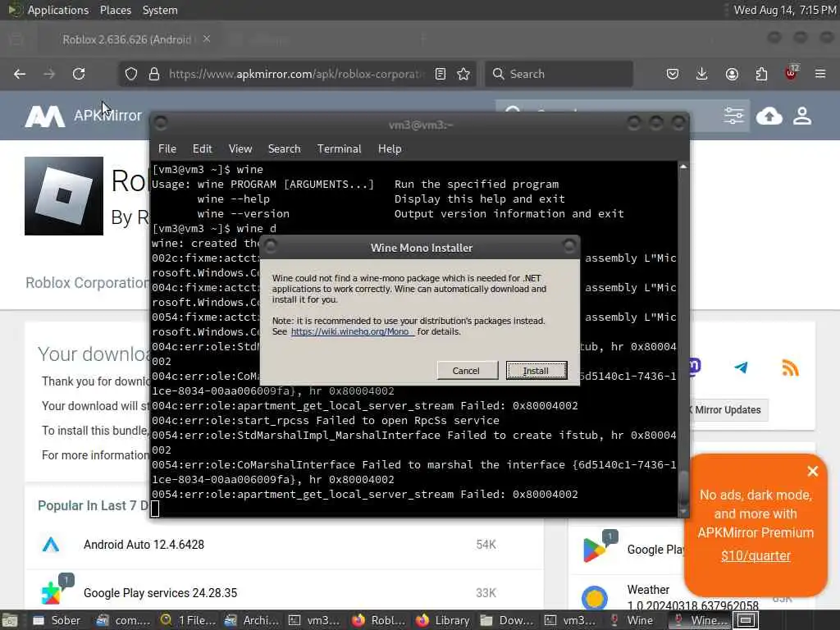The height and width of the screenshot is (630, 840).
Task: Click the Google Play Store icon in sidebar
Action: pos(595,550)
